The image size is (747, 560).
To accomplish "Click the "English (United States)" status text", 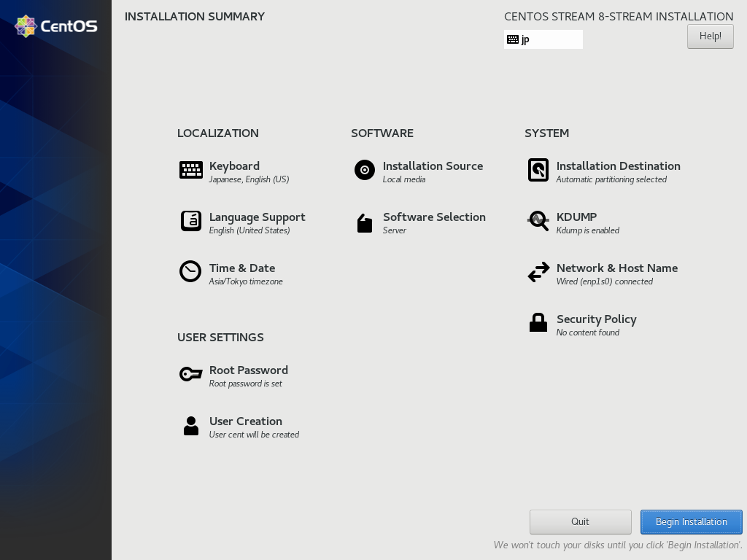I will [249, 230].
